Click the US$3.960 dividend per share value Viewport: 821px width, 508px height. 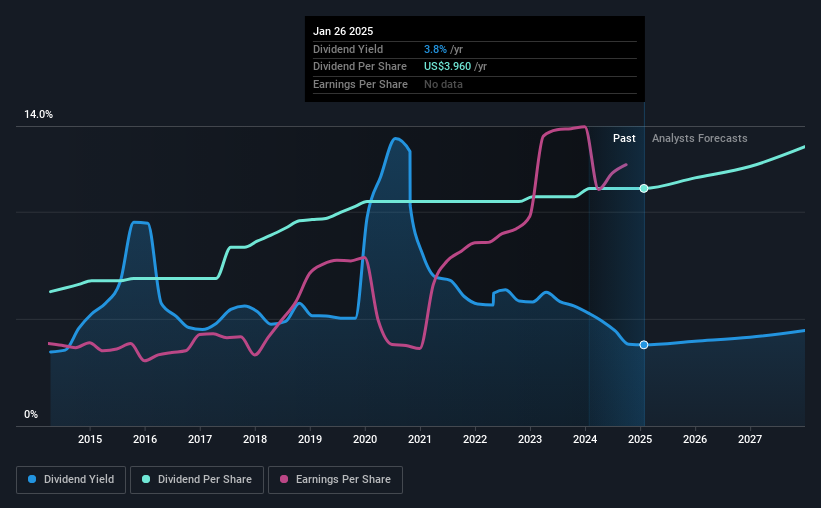point(447,67)
